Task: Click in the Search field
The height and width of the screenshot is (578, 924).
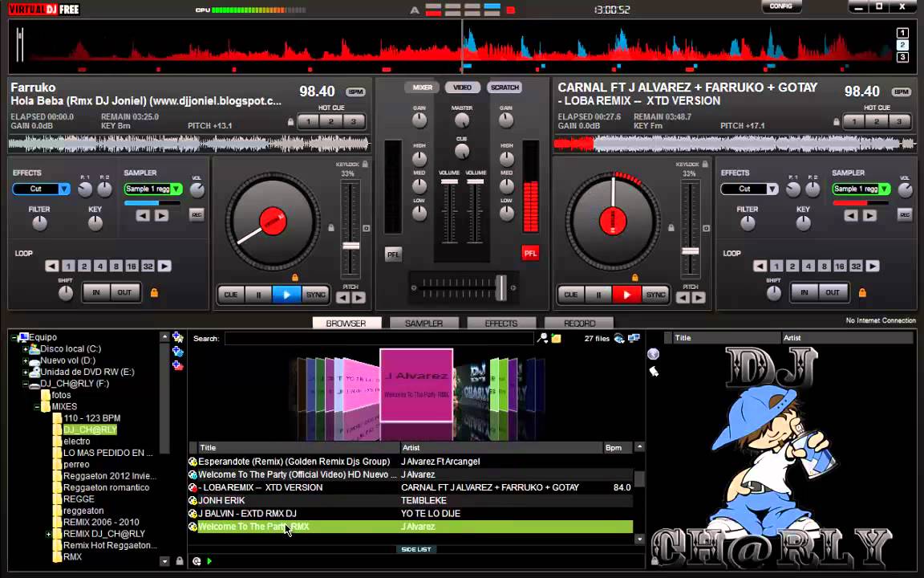Action: 379,339
